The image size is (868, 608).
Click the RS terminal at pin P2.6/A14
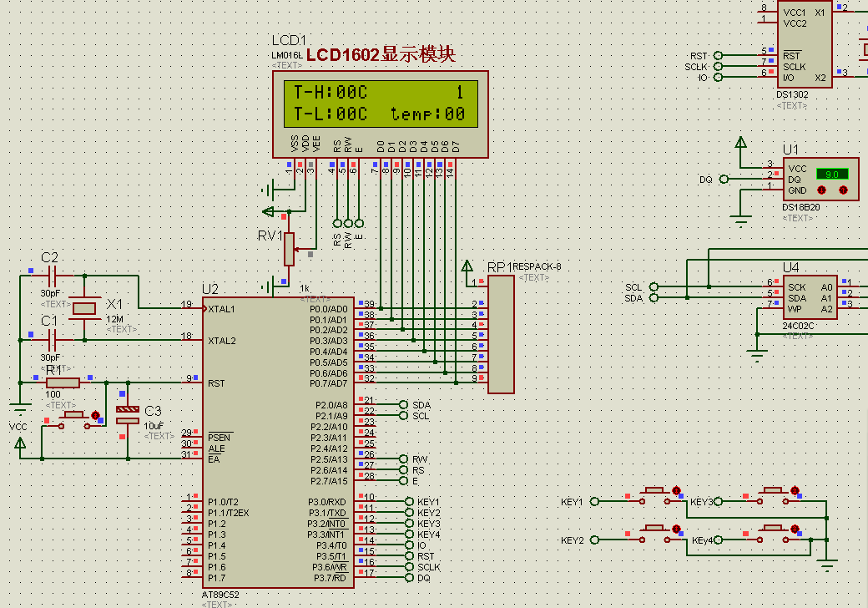coord(404,469)
